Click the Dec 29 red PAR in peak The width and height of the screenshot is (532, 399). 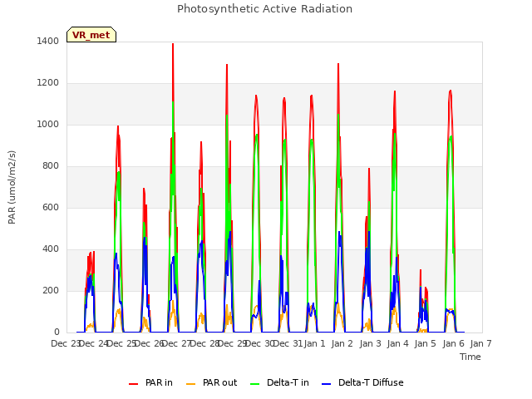coord(227,65)
